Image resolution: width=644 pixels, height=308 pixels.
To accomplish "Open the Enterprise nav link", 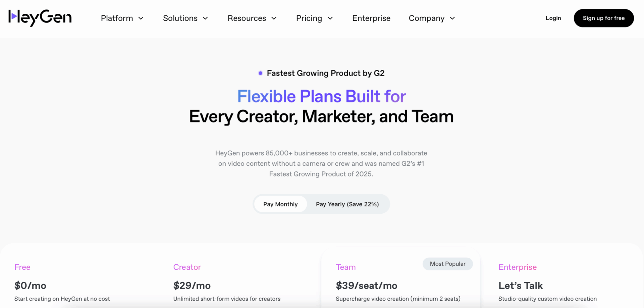I will coord(371,18).
